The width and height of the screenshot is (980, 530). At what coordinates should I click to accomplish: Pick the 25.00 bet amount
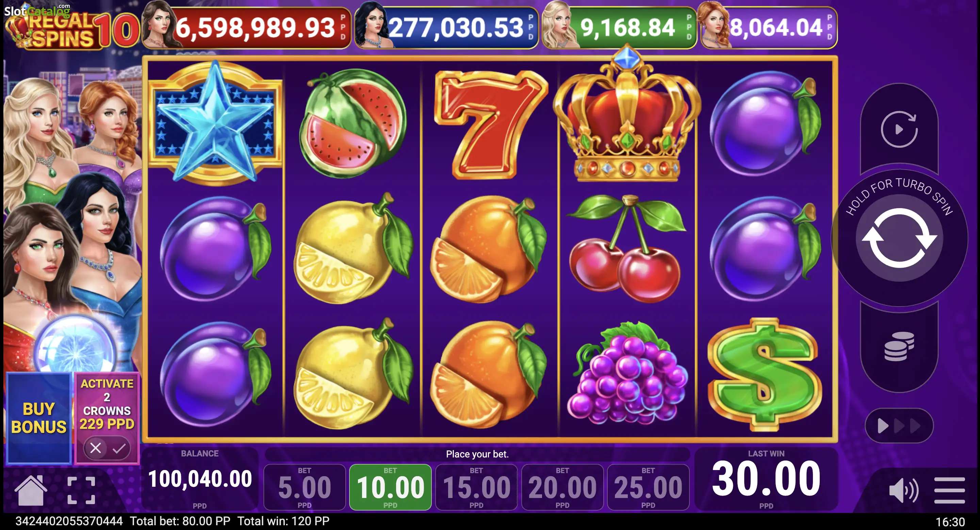click(648, 487)
